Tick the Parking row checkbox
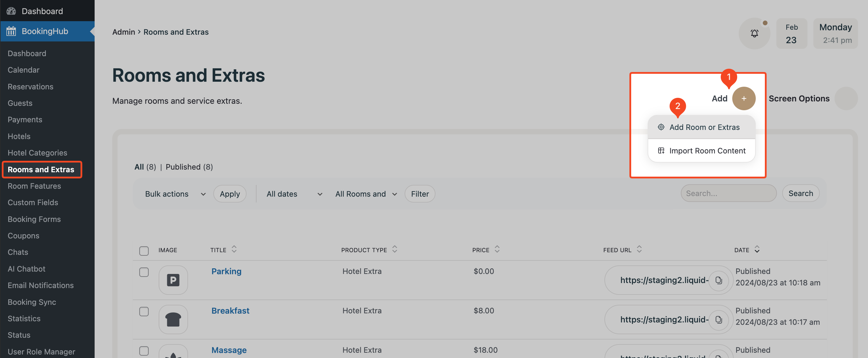The width and height of the screenshot is (868, 358). click(144, 272)
